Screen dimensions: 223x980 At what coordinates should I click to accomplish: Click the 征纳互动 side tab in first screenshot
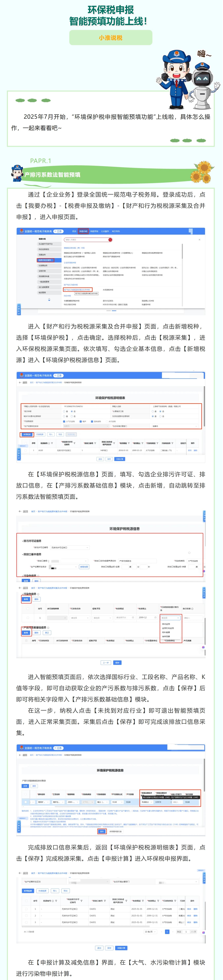click(x=18, y=309)
